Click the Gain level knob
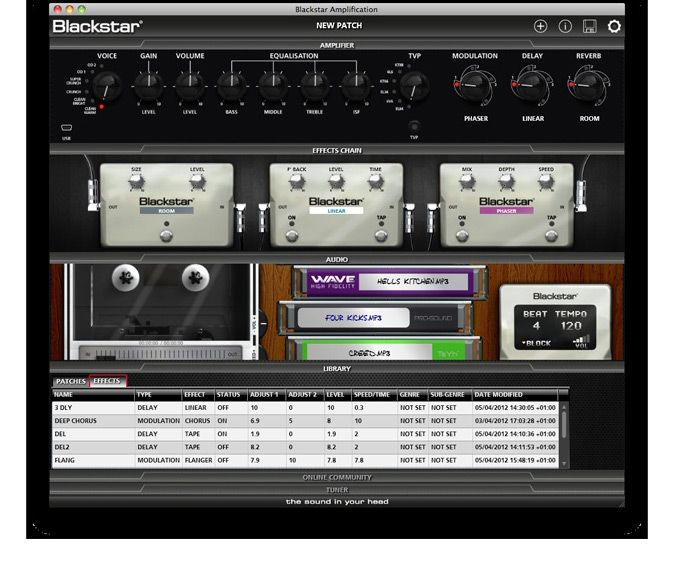Screen dimensions: 680x588 click(x=148, y=86)
